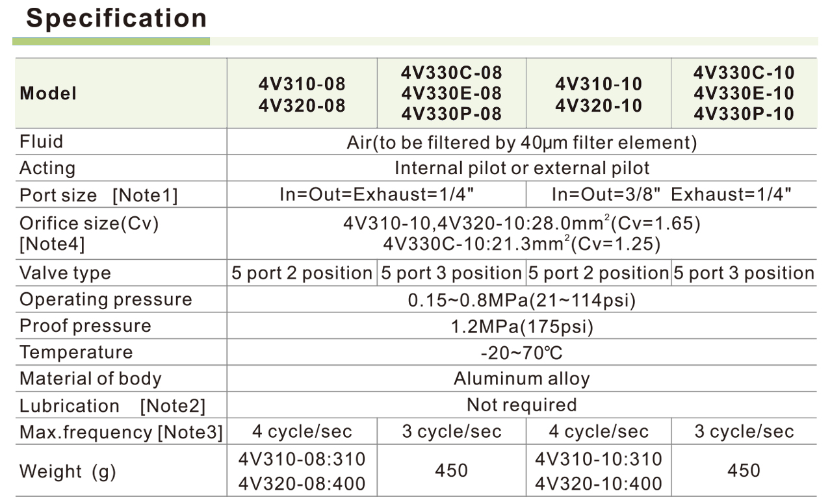The width and height of the screenshot is (830, 504).
Task: Select the Cv=1.65 orifice size line
Action: 522,224
